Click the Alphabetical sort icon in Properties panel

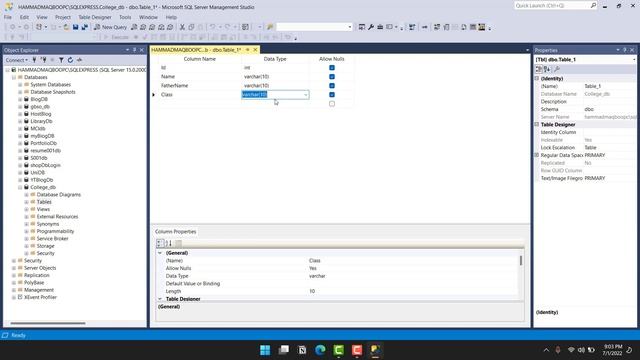547,69
